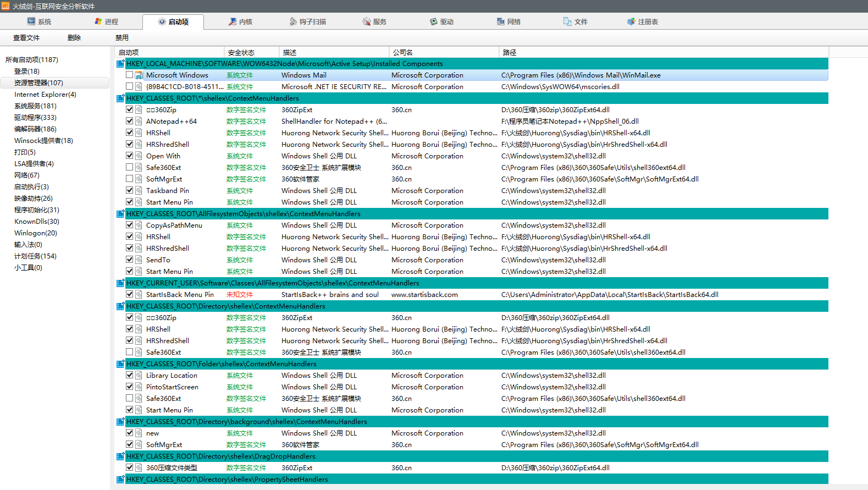Viewport: 868px width, 490px height.
Task: Click the 注册表 tab icon
Action: [631, 21]
